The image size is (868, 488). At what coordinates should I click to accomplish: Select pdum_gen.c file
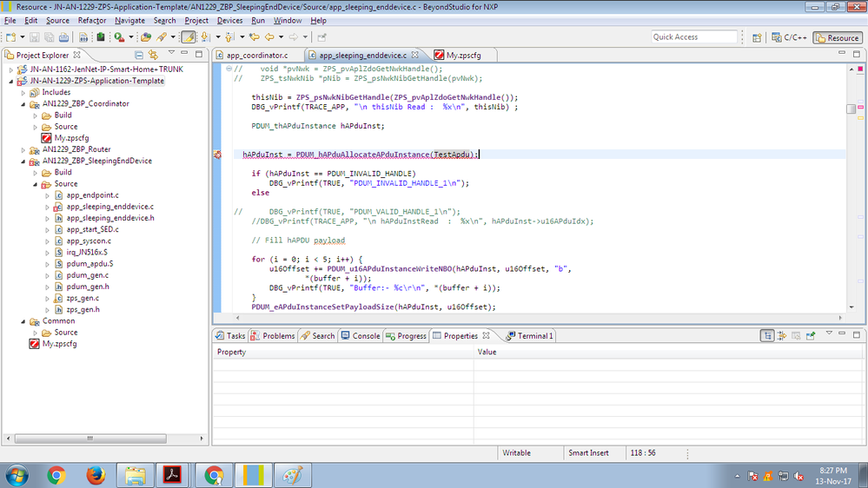(88, 275)
